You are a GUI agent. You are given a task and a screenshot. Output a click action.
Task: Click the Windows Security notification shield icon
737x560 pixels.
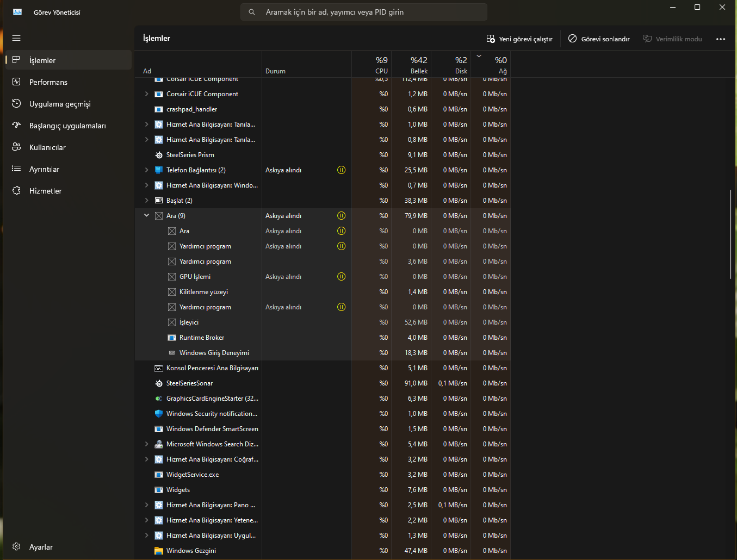pos(159,414)
